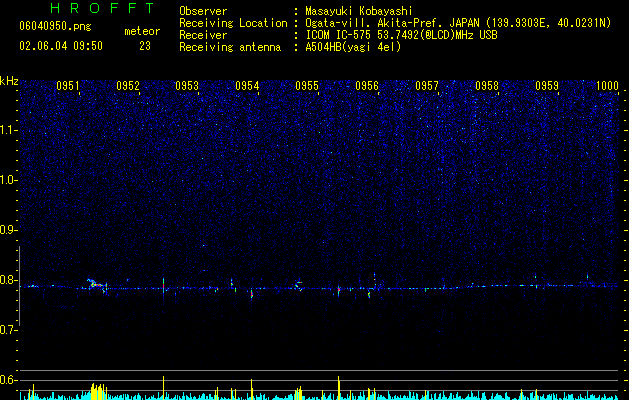
Task: Click the 0959 time marker
Action: click(x=547, y=86)
